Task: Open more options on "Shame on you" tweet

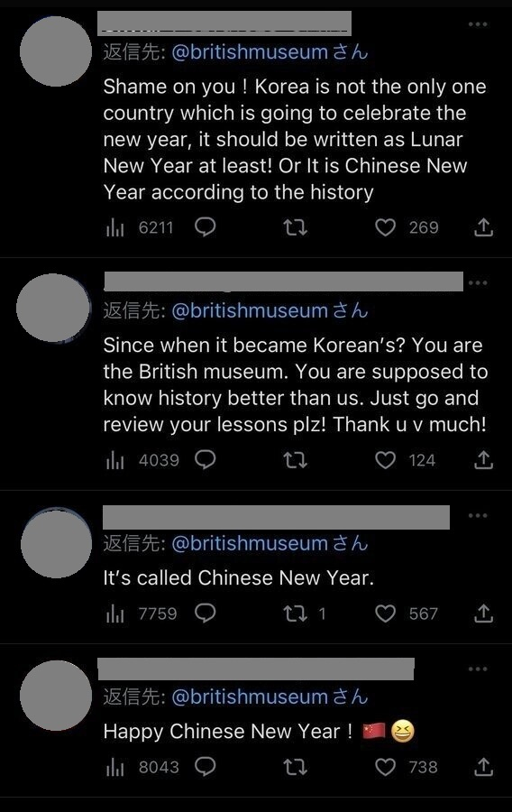Action: tap(478, 24)
